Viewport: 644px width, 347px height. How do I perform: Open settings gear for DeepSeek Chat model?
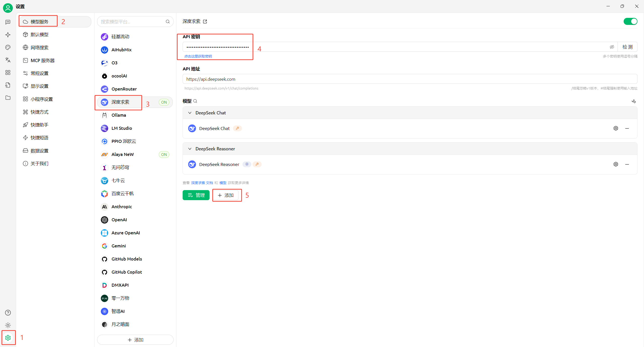click(616, 128)
